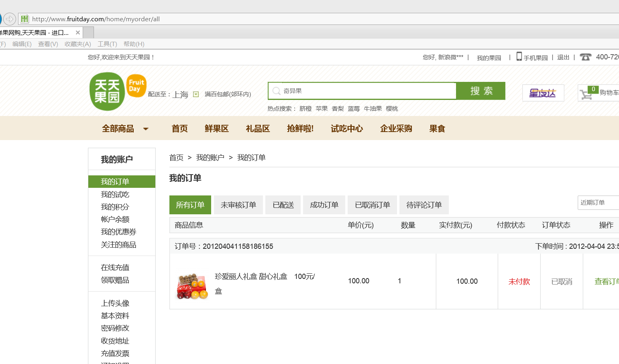Click breadcrumb 首页 link
This screenshot has width=619, height=364.
point(176,158)
